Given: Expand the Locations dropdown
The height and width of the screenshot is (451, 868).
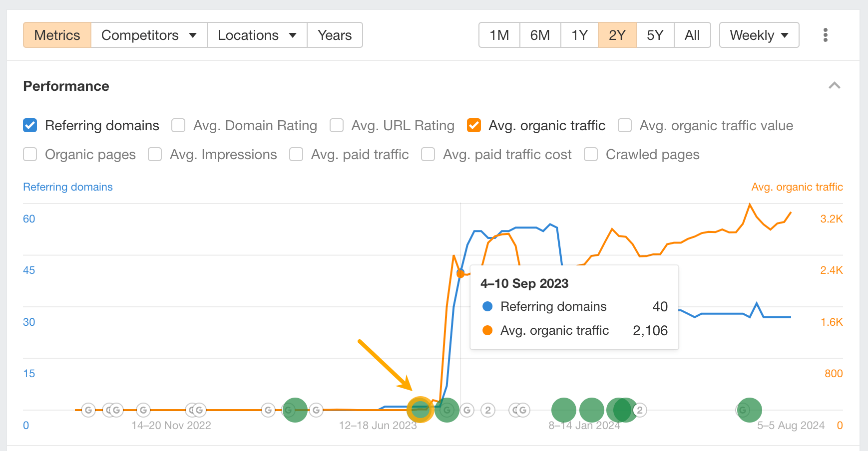Looking at the screenshot, I should click(x=257, y=35).
